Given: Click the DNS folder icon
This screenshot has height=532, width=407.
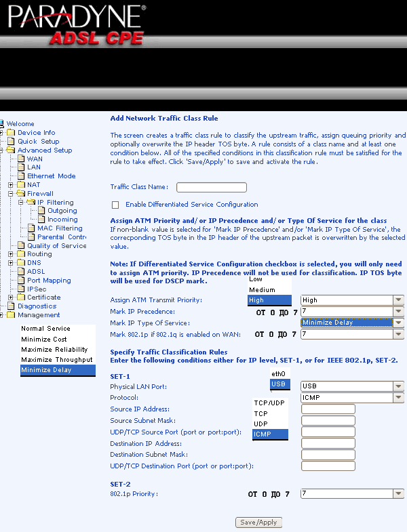Looking at the screenshot, I should 21,262.
